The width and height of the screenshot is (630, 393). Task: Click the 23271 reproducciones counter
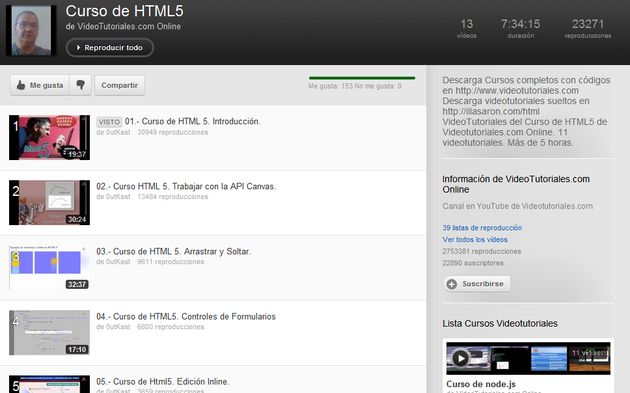point(588,28)
